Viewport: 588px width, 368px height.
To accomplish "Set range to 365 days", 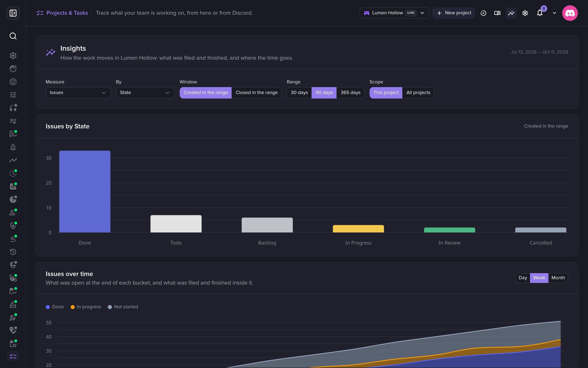I will click(350, 93).
